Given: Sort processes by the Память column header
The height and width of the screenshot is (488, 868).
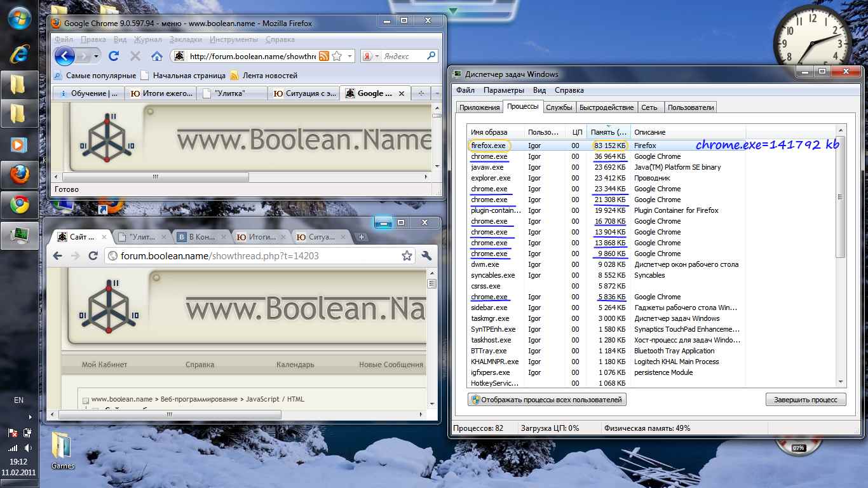Looking at the screenshot, I should tap(608, 132).
